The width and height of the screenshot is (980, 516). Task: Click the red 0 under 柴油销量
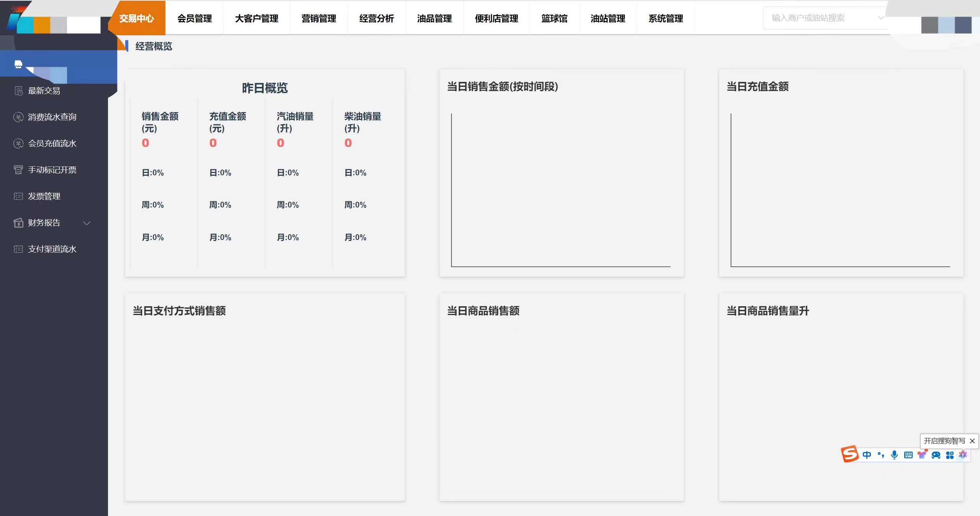click(348, 143)
